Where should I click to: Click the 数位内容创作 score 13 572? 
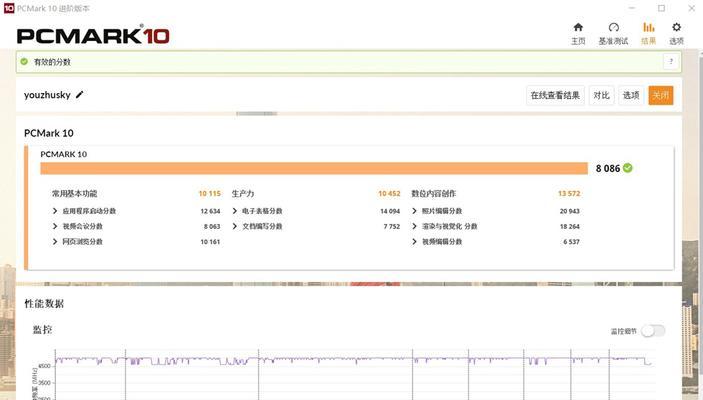pyautogui.click(x=569, y=193)
